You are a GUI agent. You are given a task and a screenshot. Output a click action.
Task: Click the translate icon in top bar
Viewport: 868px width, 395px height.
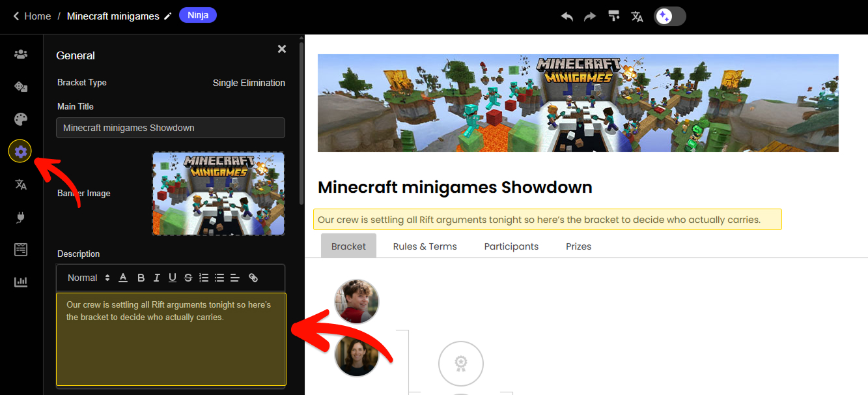(x=637, y=16)
